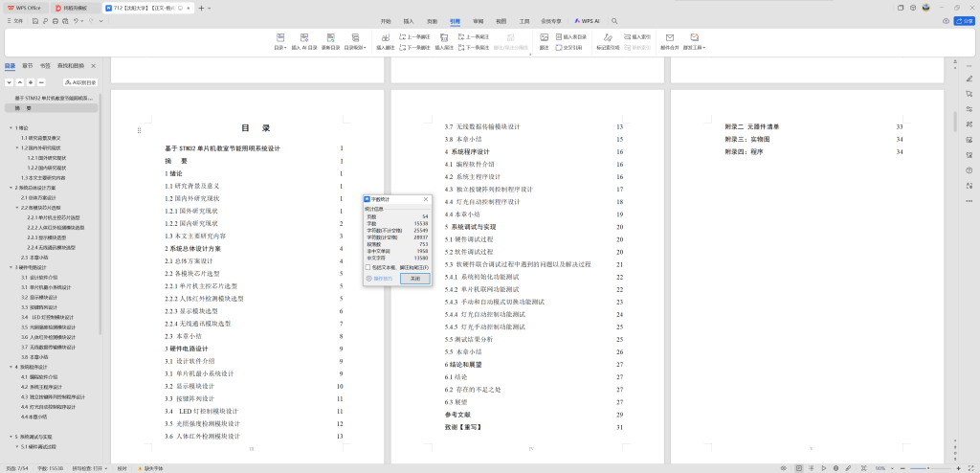The width and height of the screenshot is (980, 473).
Task: Enable the 包括文本框、脚注和尾注 checkbox
Action: [x=368, y=266]
